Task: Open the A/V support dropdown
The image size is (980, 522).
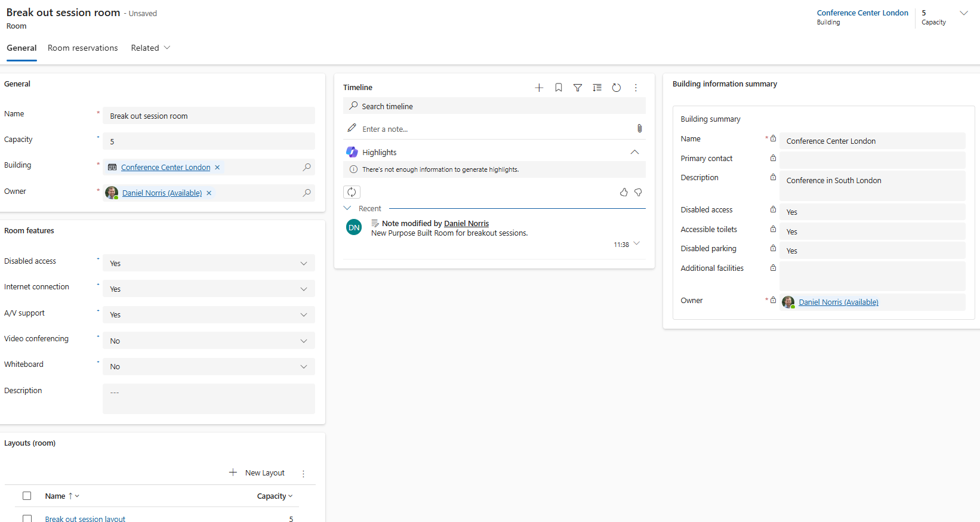Action: (209, 314)
